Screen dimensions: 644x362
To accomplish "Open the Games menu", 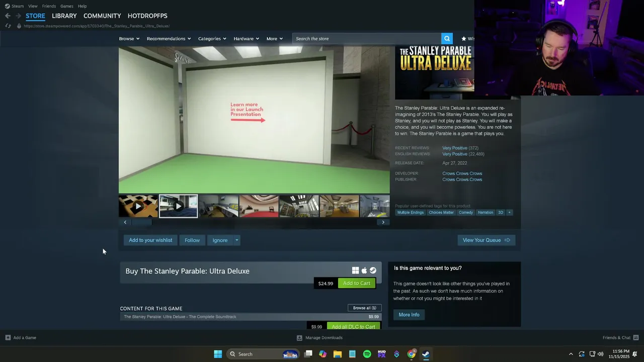I will [x=66, y=6].
